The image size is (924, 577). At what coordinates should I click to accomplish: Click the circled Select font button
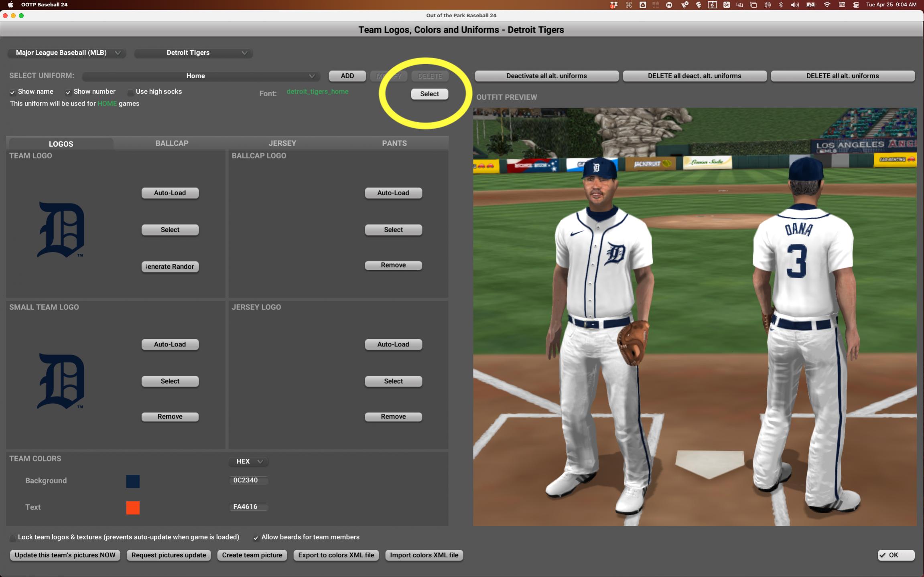coord(429,94)
